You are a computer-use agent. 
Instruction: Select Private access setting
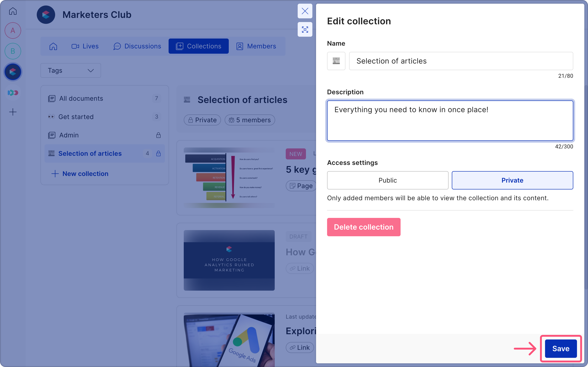pyautogui.click(x=512, y=180)
